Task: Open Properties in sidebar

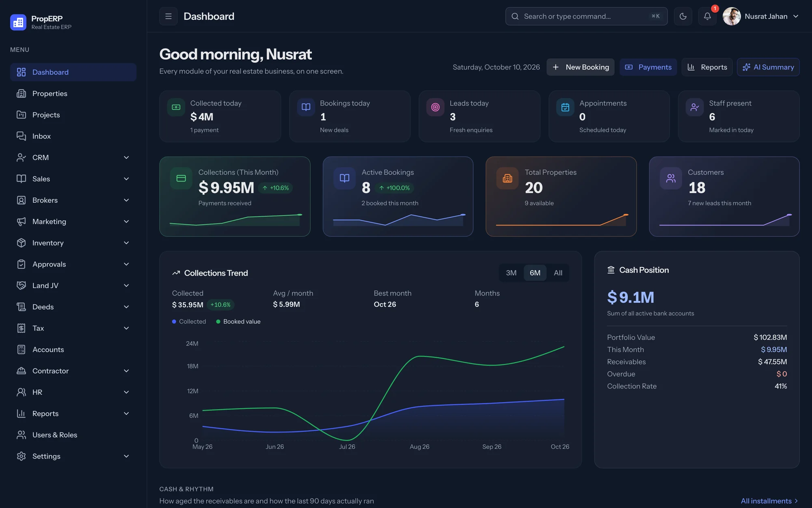Action: click(73, 93)
